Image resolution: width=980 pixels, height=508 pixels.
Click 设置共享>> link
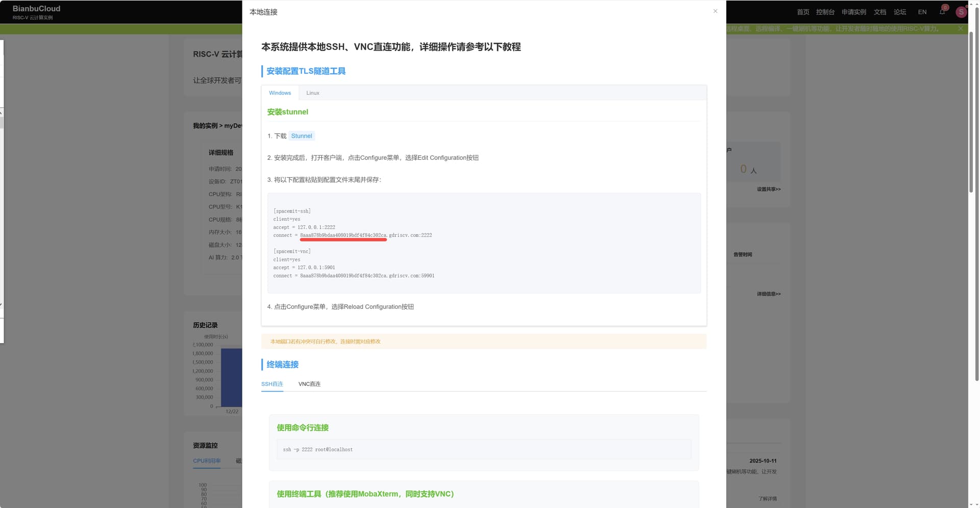tap(768, 189)
